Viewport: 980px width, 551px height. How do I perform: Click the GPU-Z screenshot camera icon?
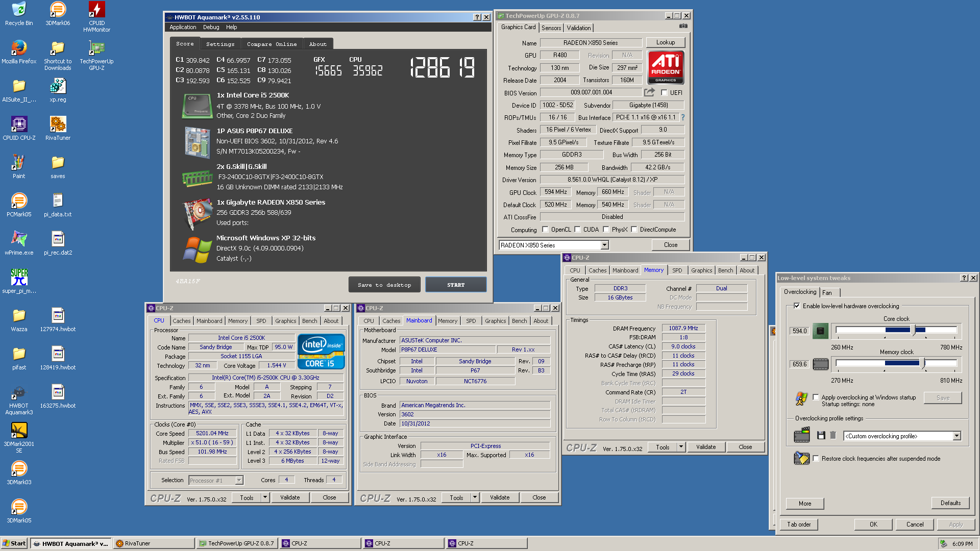[683, 26]
